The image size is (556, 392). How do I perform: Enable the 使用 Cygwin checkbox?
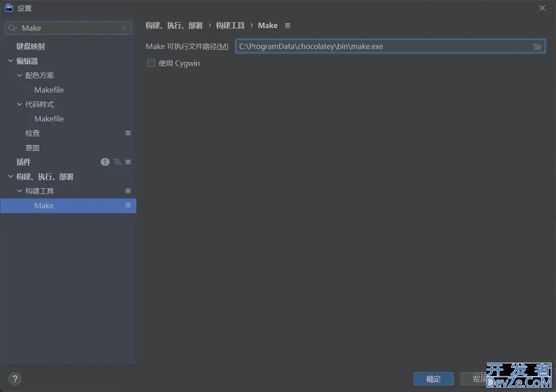[151, 63]
